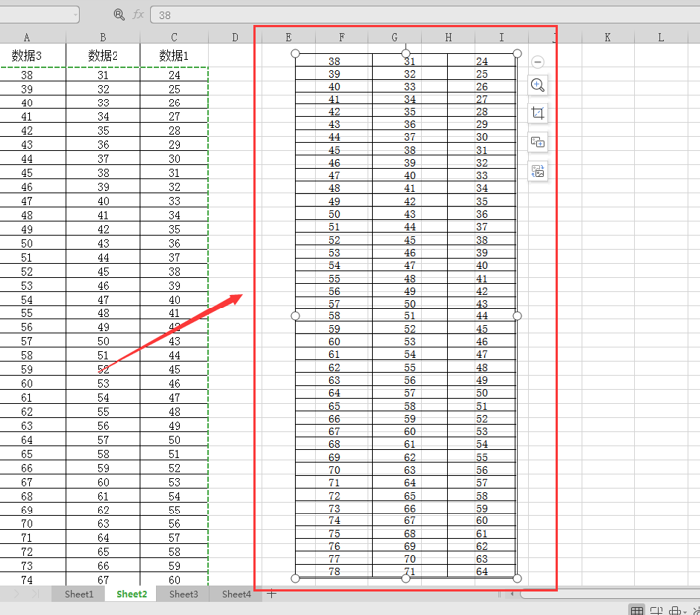Switch to the Sheet1 tab

[x=79, y=594]
